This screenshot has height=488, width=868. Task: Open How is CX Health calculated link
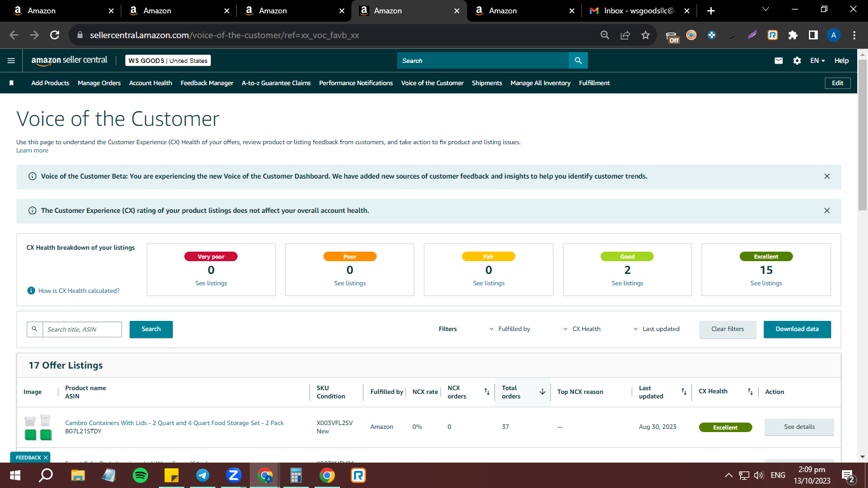[79, 290]
